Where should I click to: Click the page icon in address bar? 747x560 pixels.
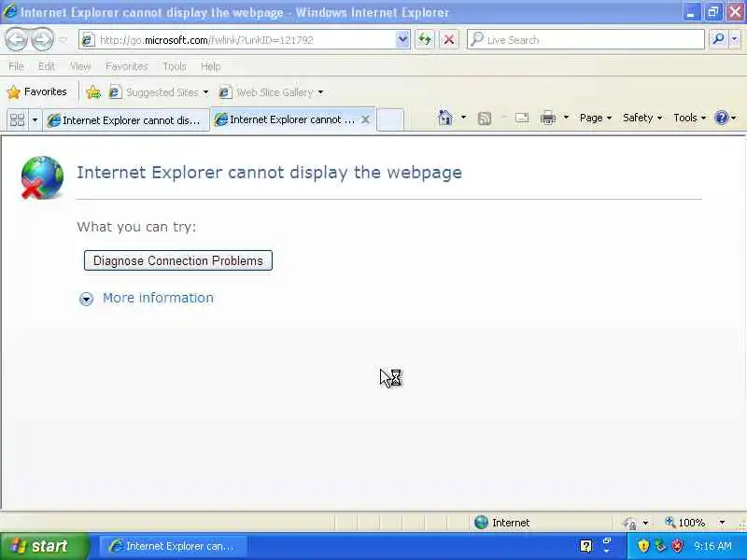tap(87, 40)
